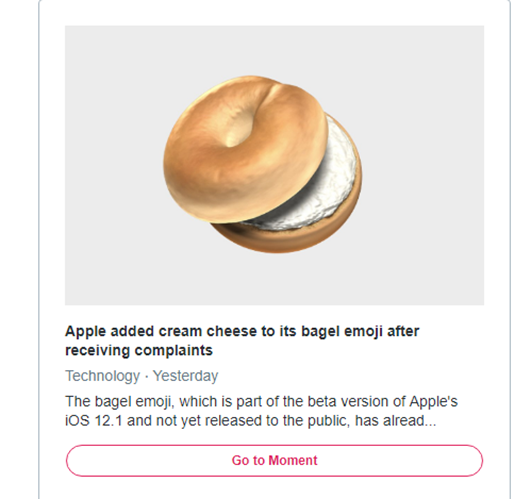Open the 'Apple added cream cheese' headline
This screenshot has width=531, height=499.
242,341
